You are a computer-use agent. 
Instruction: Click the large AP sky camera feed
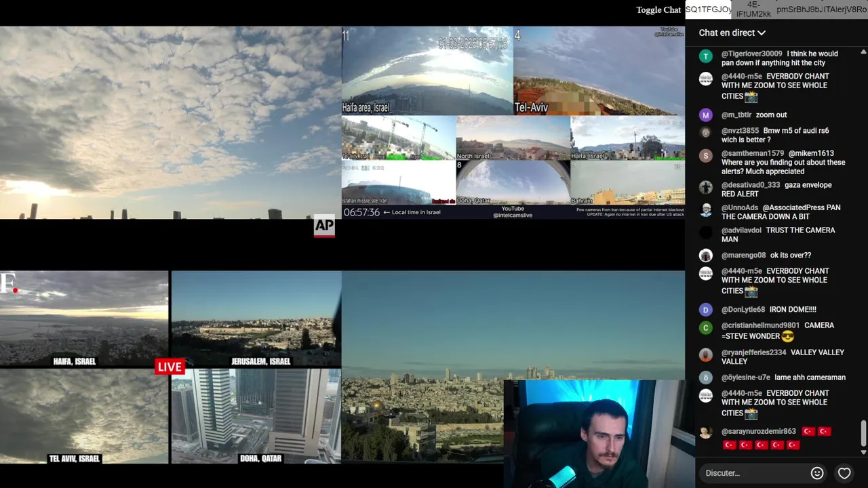click(170, 123)
